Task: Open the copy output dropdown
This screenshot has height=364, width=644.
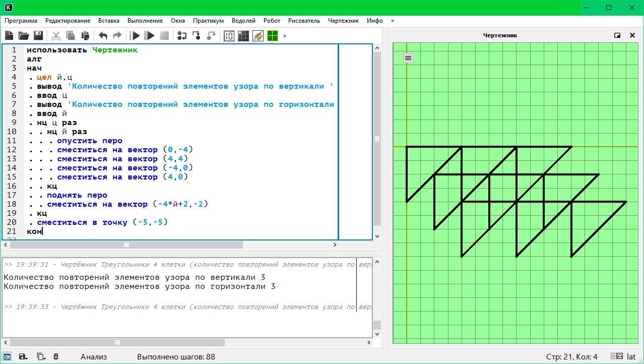Action: (41, 356)
